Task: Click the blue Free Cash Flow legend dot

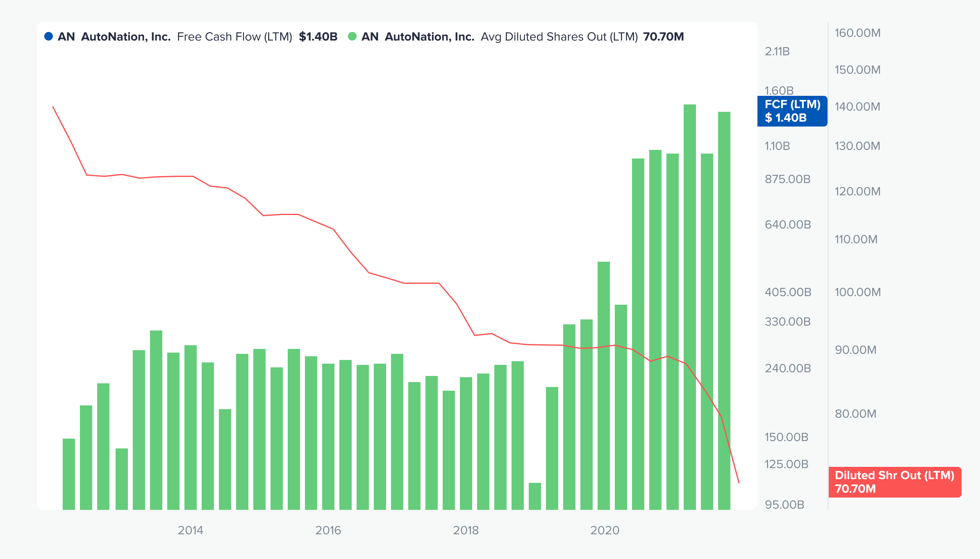Action: (x=48, y=36)
